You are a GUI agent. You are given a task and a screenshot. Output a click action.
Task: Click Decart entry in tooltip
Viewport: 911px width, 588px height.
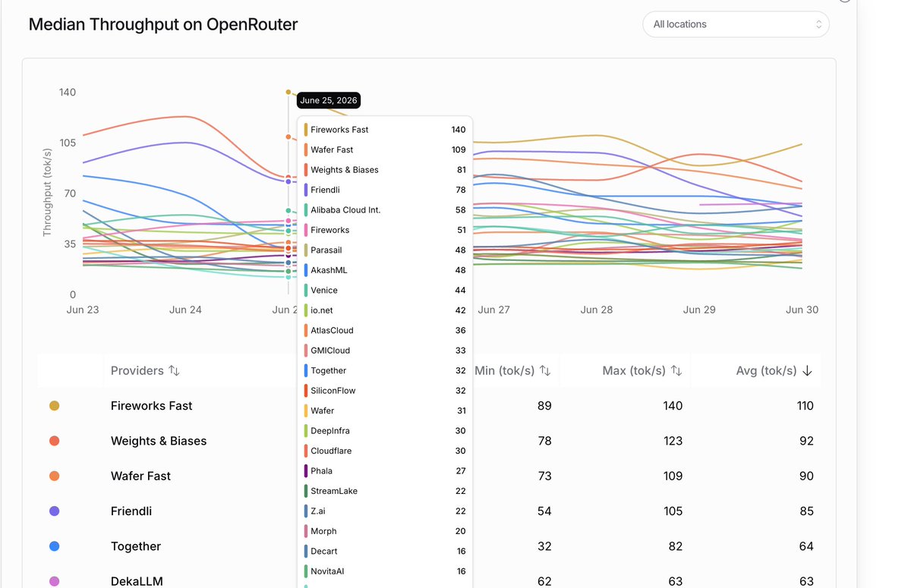[385, 552]
